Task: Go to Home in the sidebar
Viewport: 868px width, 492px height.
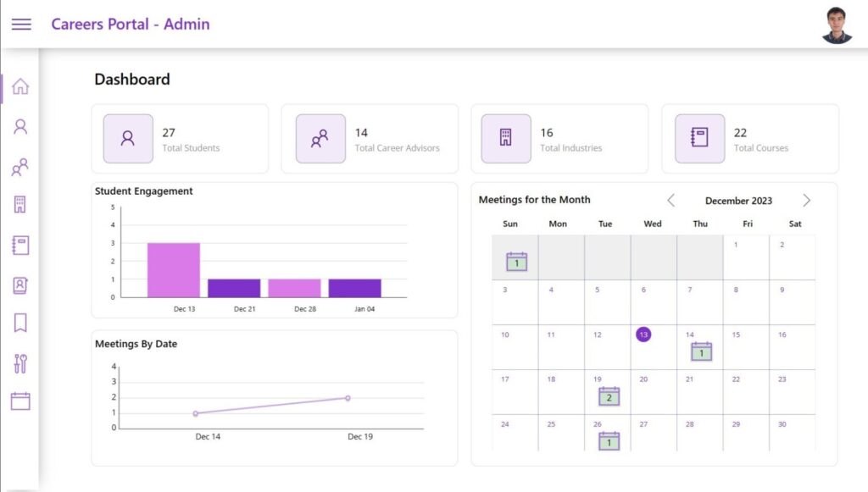Action: pyautogui.click(x=20, y=86)
